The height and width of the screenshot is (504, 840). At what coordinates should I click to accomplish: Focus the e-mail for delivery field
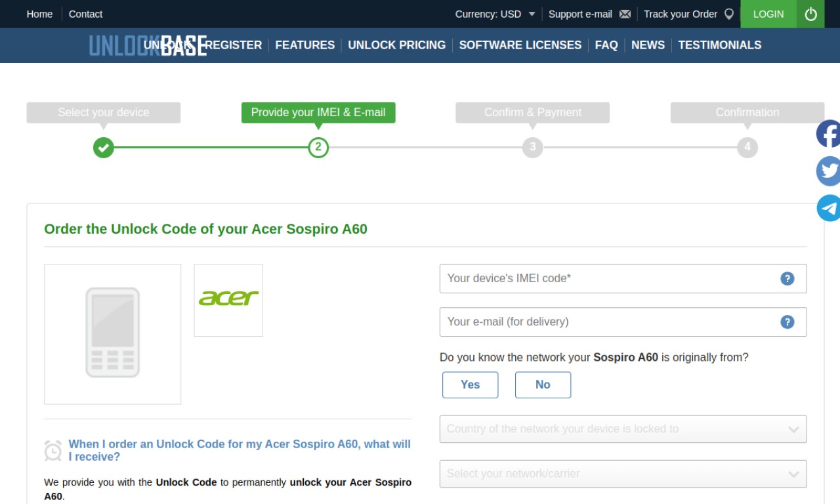(x=623, y=322)
